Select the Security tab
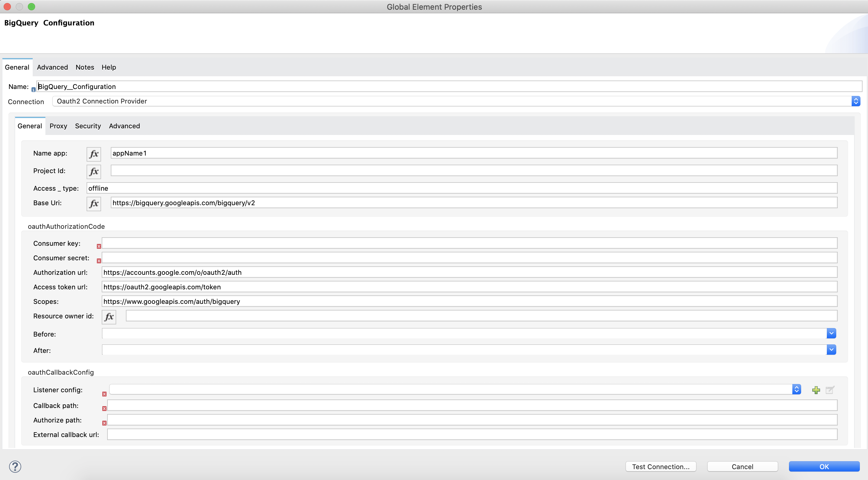Viewport: 868px width, 480px height. coord(87,126)
